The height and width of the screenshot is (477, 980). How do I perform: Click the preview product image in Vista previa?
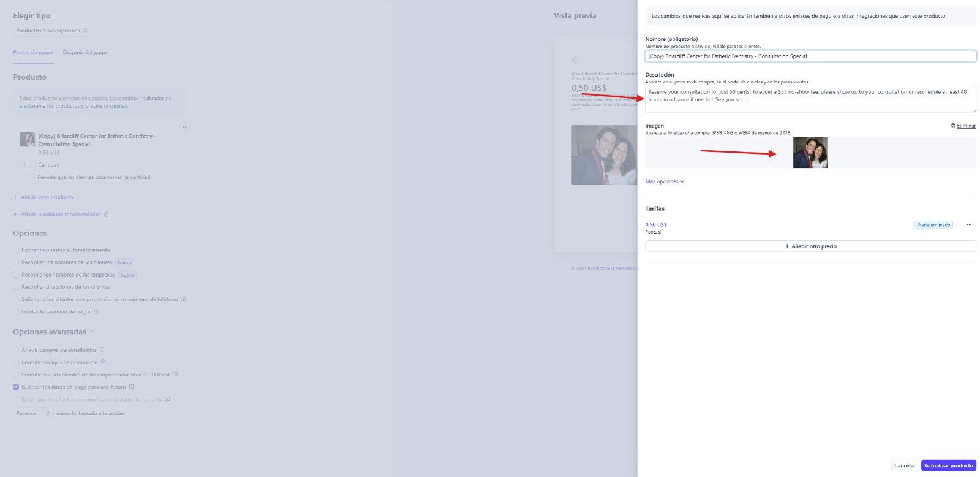pos(605,155)
